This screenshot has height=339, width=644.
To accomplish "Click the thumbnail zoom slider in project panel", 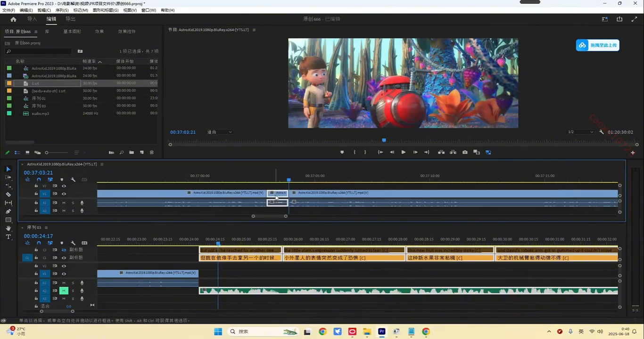I will point(47,153).
